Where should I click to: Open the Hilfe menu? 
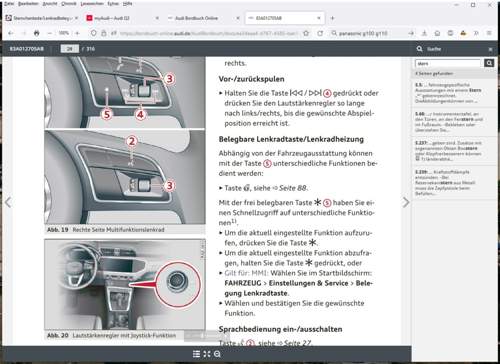(x=127, y=4)
